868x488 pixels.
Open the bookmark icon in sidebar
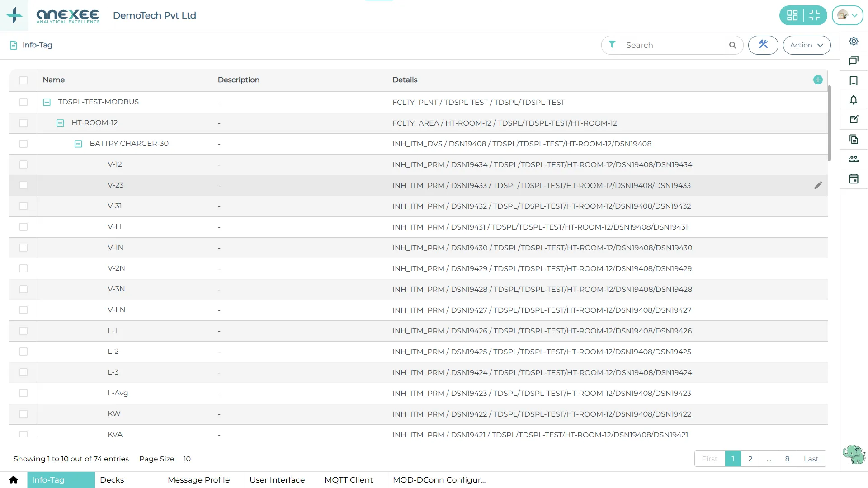pos(854,81)
